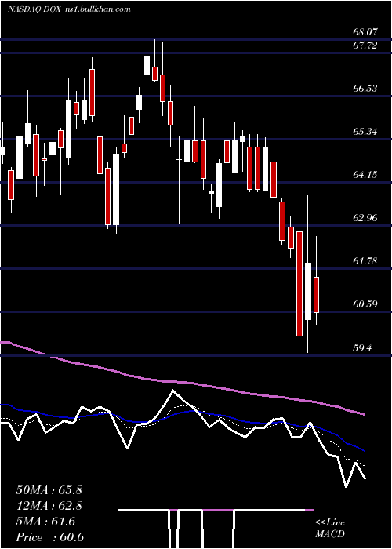Click the 62.96 price level label
The height and width of the screenshot is (549, 392).
[x=365, y=218]
